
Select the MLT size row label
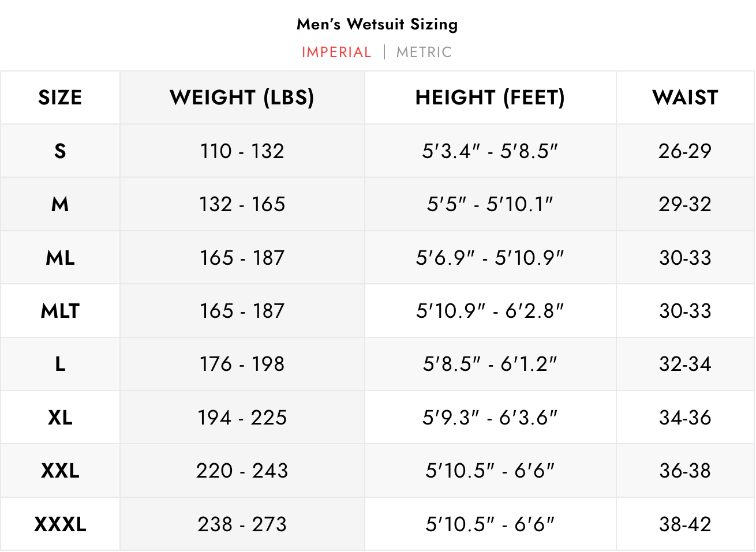pyautogui.click(x=60, y=311)
